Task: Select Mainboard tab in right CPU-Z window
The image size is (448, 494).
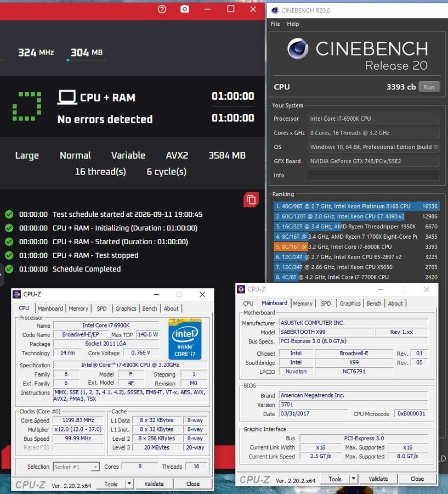Action: point(275,303)
